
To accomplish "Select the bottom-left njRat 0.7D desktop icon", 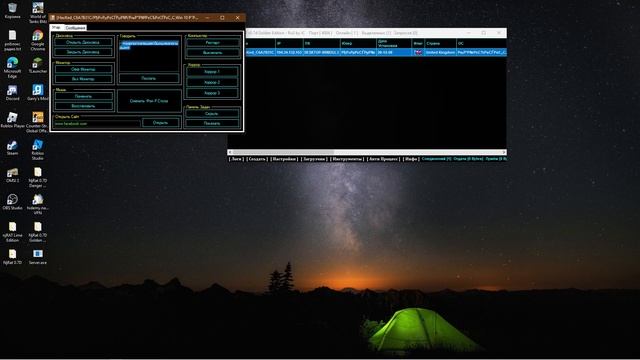I will coord(12,257).
